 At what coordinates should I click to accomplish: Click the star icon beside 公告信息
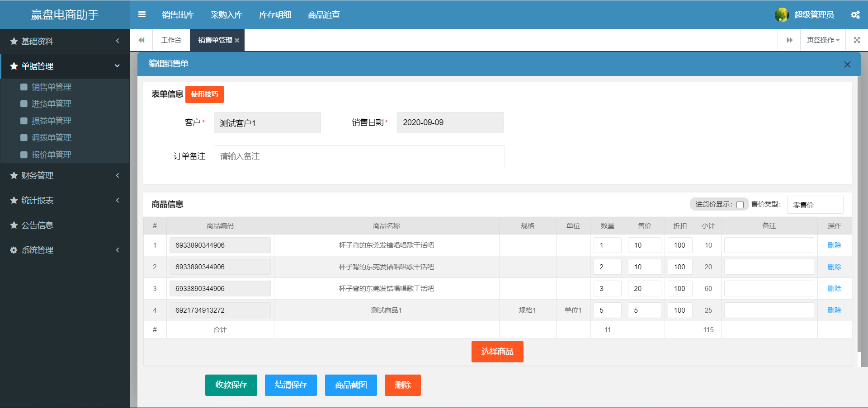click(14, 225)
